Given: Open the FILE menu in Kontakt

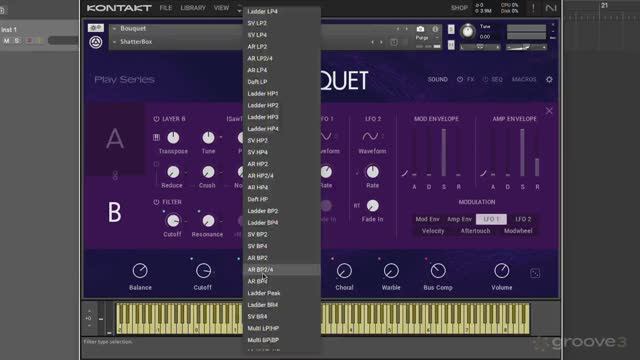Looking at the screenshot, I should point(166,8).
